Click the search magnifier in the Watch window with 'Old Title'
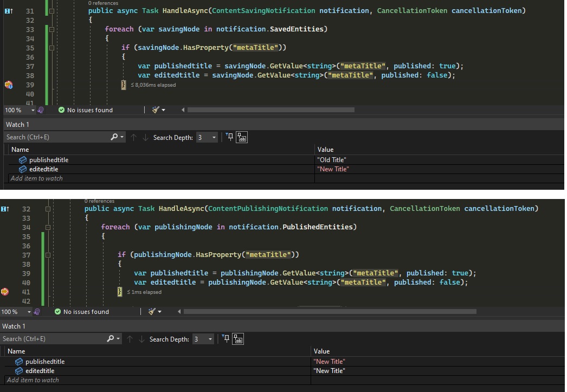 click(x=114, y=137)
